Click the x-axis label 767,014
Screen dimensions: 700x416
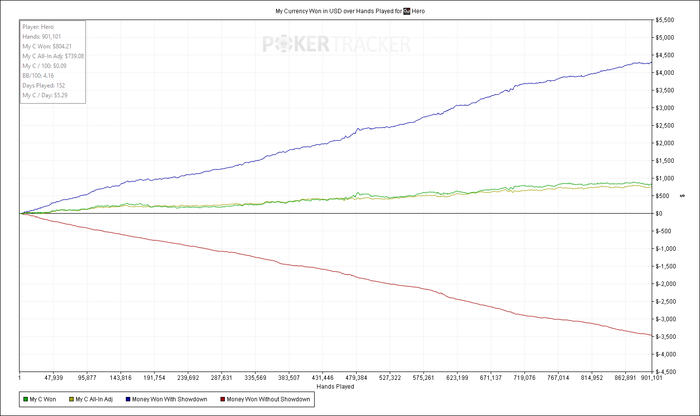[558, 378]
